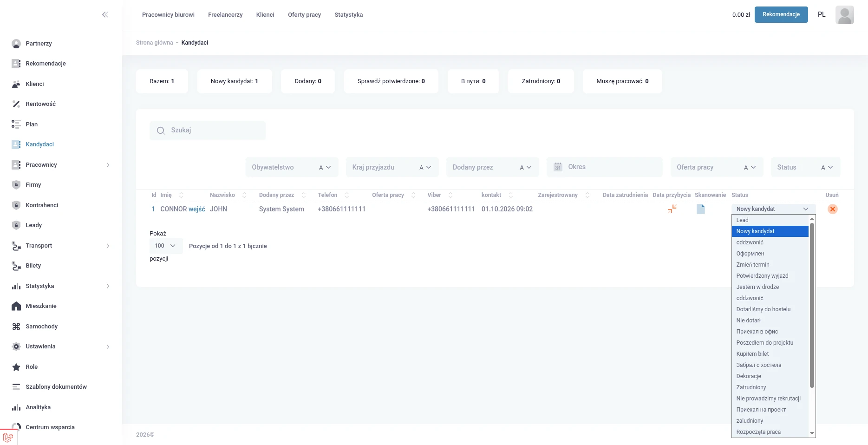Delete candidate CONNOR with the red X
Viewport: 868px width, 445px height.
(x=832, y=209)
